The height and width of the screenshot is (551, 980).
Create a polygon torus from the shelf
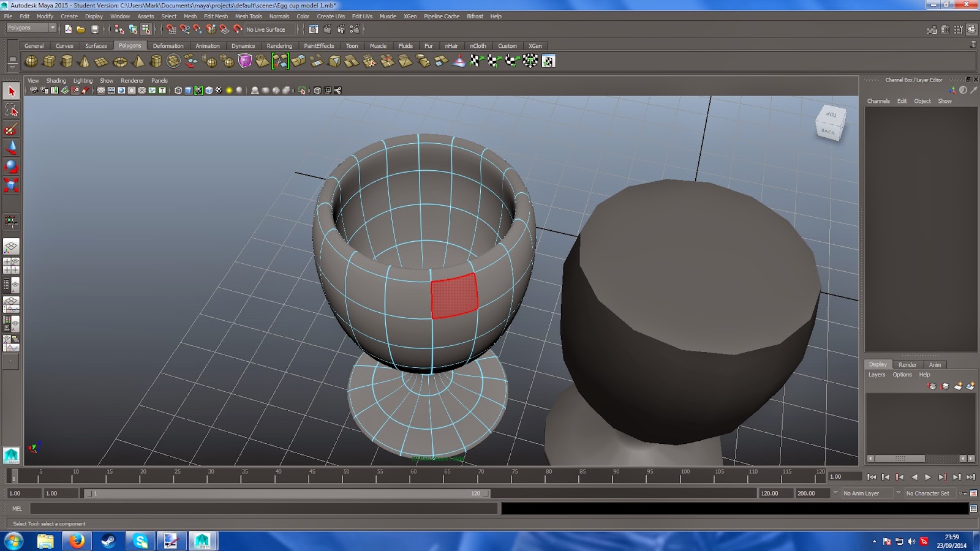(120, 61)
